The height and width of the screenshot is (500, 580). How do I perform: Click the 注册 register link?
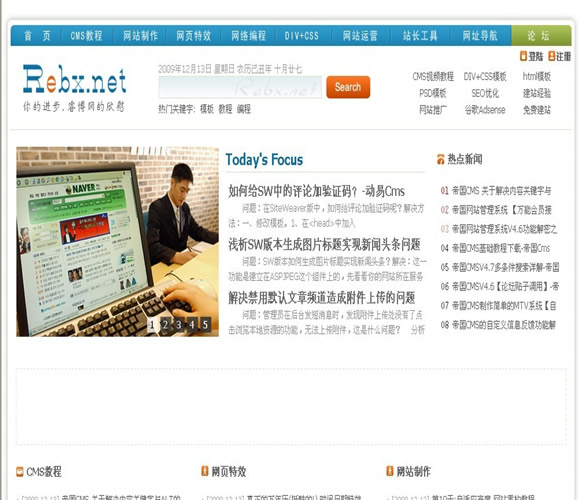(563, 56)
